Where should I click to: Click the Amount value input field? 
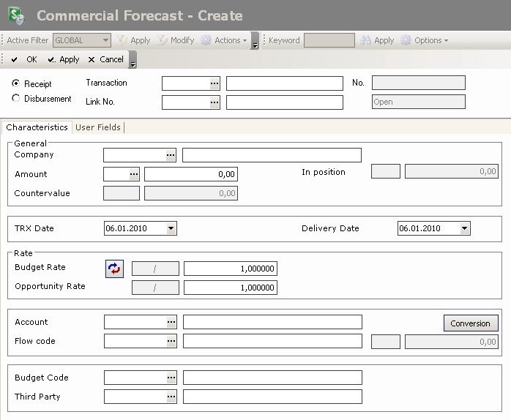tap(190, 174)
